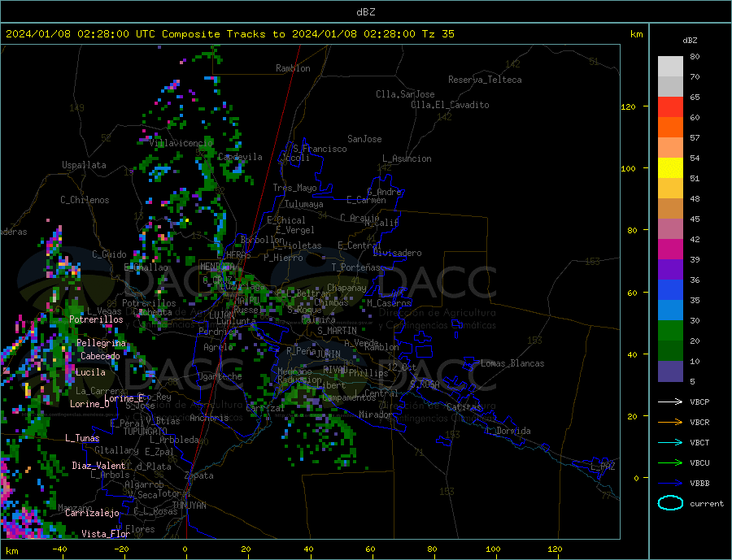Select the slate 5-10 dBZ color band
Viewport: 732px width, 560px height.
click(670, 371)
